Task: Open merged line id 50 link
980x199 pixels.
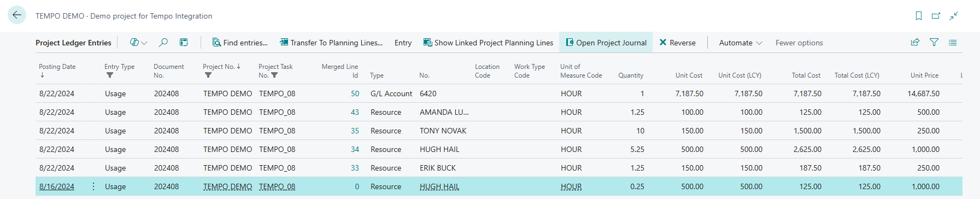Action: tap(355, 93)
